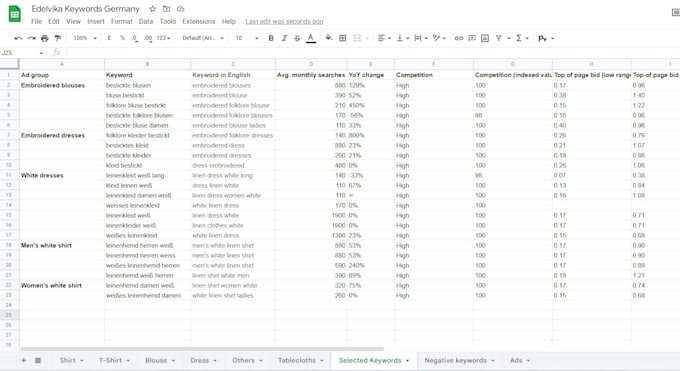Switch to the Negative keywords sheet tab
The image size is (680, 371).
tap(459, 360)
